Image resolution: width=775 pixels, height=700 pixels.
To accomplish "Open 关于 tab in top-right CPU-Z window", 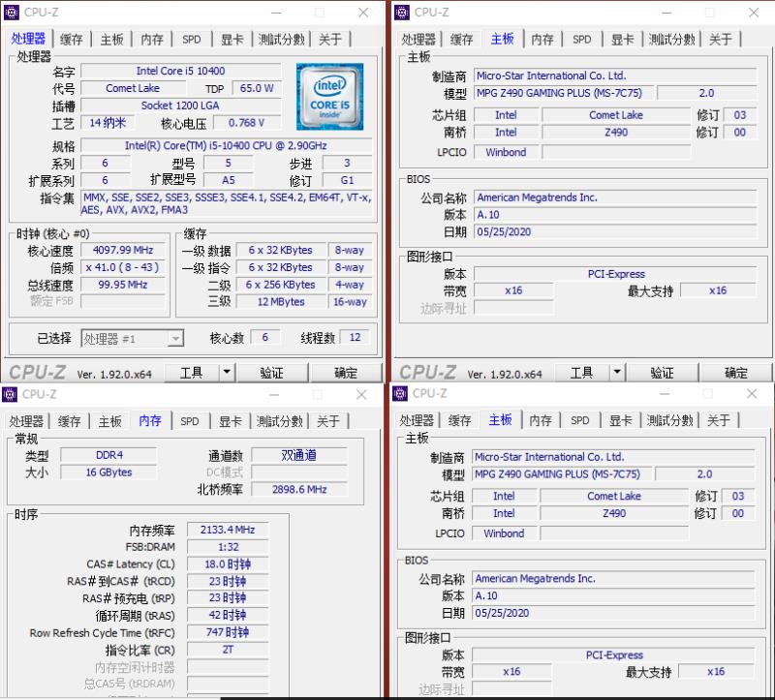I will (720, 39).
